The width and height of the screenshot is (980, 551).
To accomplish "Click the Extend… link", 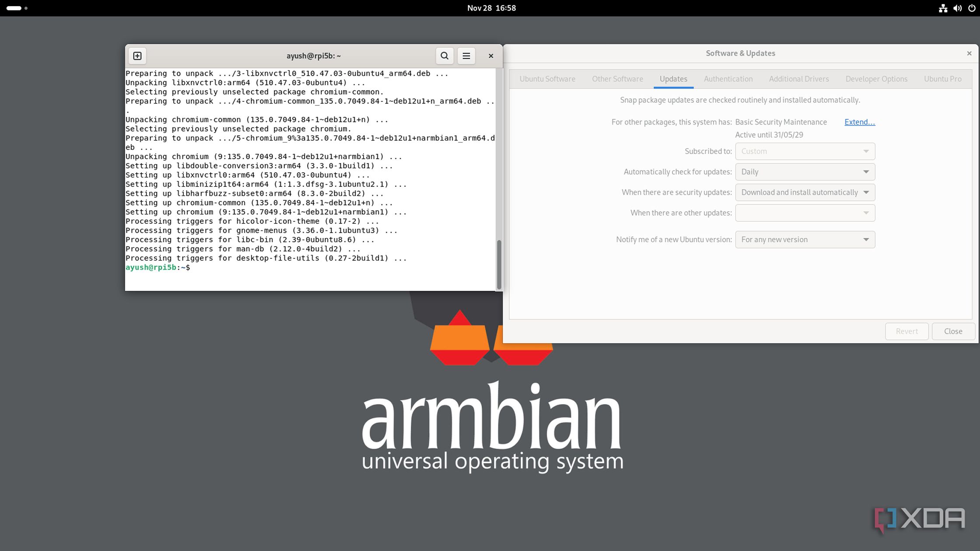I will (x=859, y=122).
